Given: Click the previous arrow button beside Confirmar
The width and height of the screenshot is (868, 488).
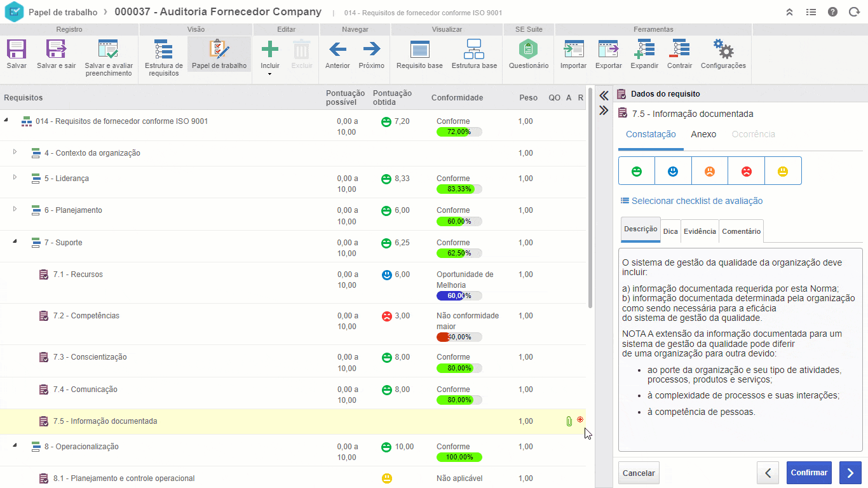Looking at the screenshot, I should point(768,473).
